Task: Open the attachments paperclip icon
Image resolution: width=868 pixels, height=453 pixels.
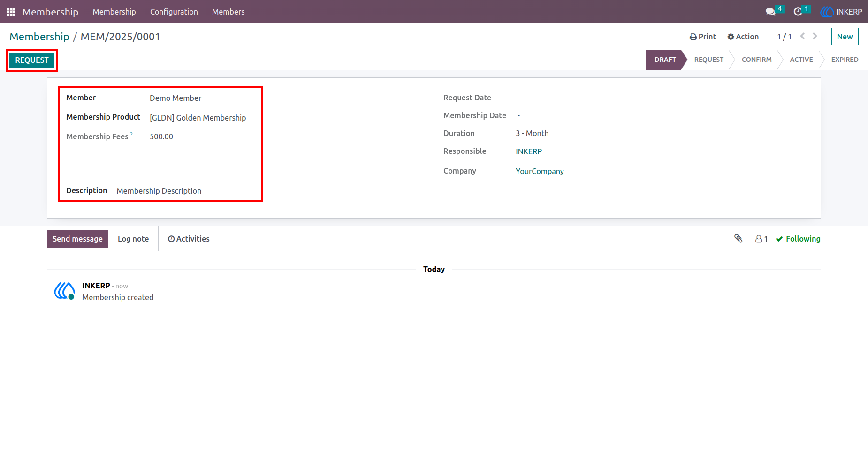Action: click(x=739, y=239)
